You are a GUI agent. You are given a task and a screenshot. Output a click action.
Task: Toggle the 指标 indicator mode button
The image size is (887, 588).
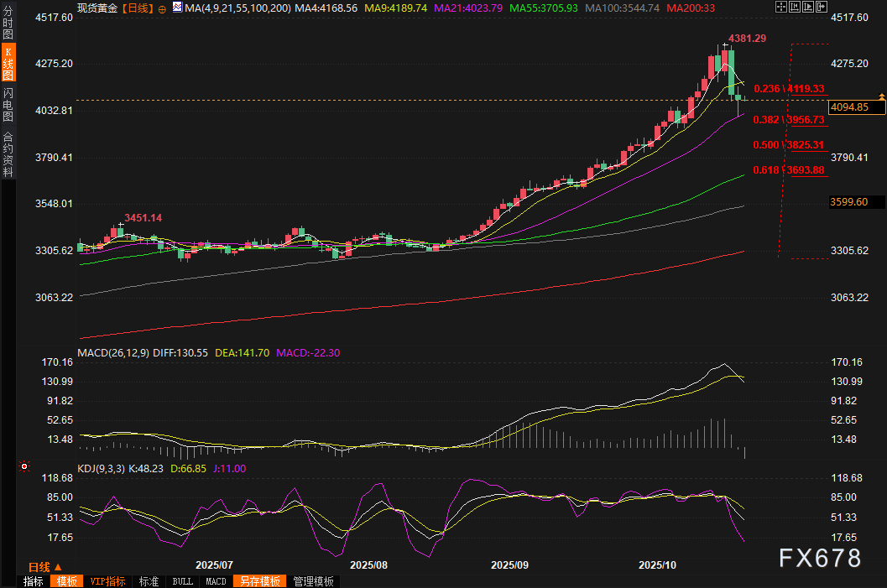[x=34, y=581]
